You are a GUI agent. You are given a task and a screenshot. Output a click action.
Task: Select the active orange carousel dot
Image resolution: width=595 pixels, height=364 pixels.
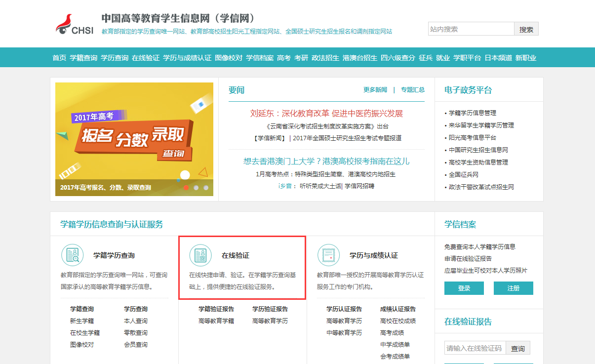coord(186,188)
